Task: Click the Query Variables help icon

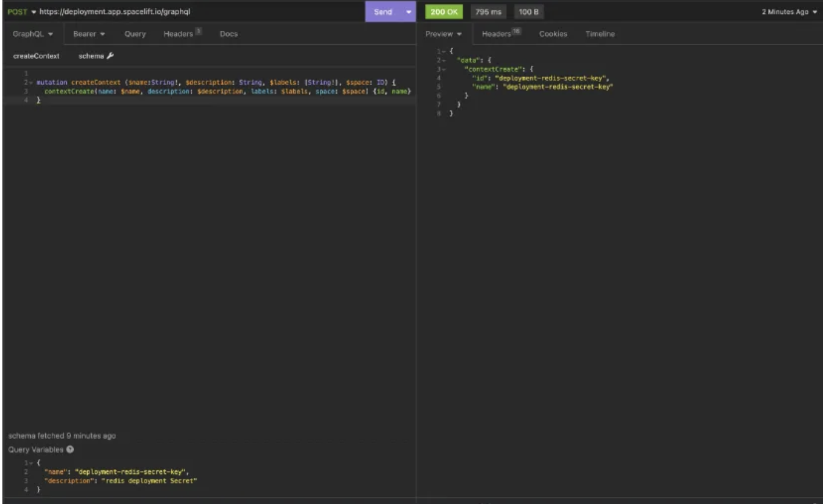Action: [70, 450]
